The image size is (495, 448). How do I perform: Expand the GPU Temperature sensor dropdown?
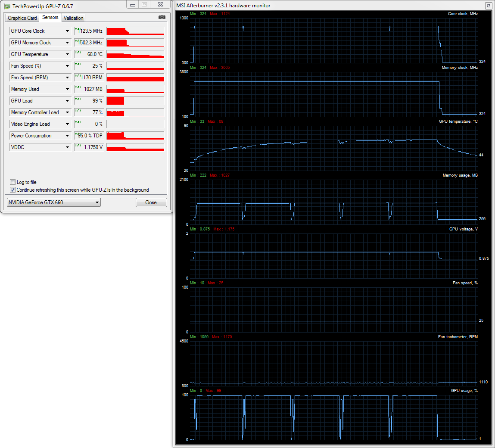[x=67, y=54]
